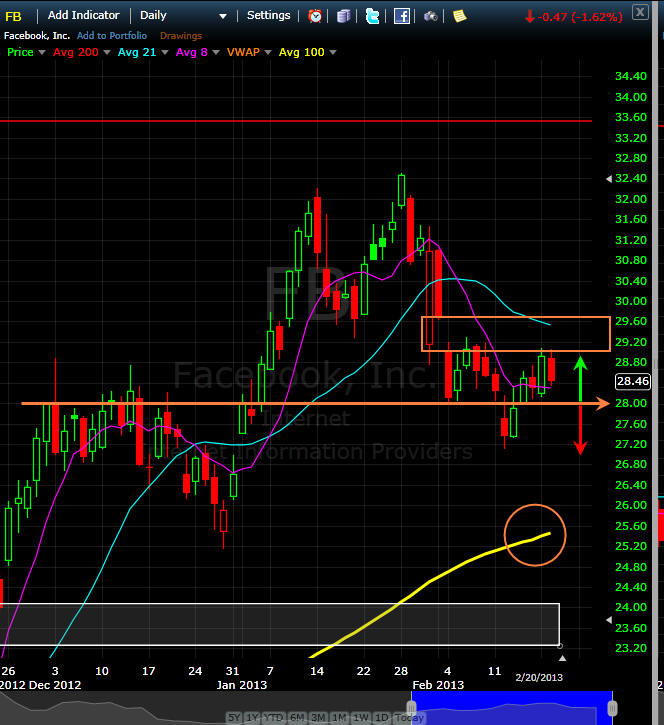This screenshot has height=725, width=664.
Task: Click the Avg 21 legend label
Action: pos(137,52)
